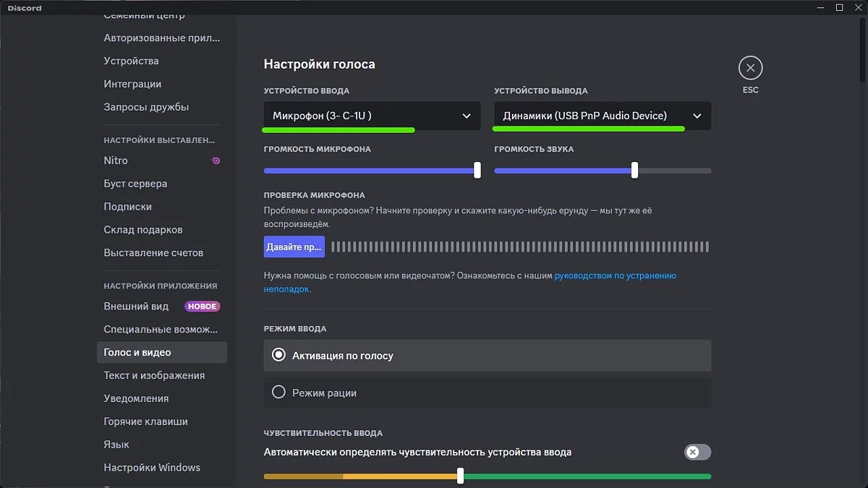This screenshot has width=868, height=488.
Task: Click the Nitro badge icon in sidebar
Action: [216, 160]
